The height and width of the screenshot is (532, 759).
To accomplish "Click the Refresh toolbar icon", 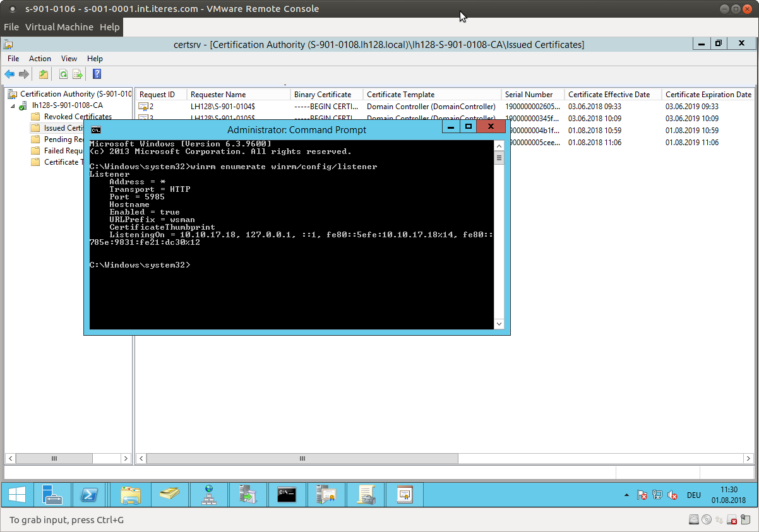I will click(x=63, y=74).
